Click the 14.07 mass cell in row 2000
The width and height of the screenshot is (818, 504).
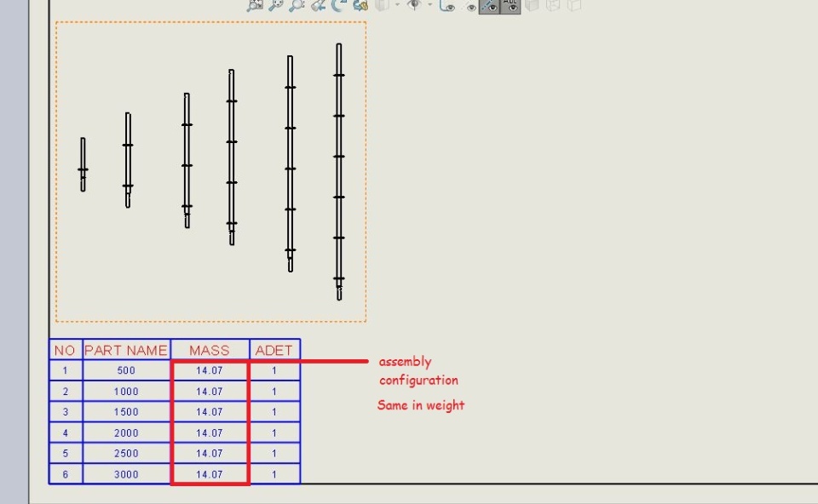pyautogui.click(x=210, y=432)
